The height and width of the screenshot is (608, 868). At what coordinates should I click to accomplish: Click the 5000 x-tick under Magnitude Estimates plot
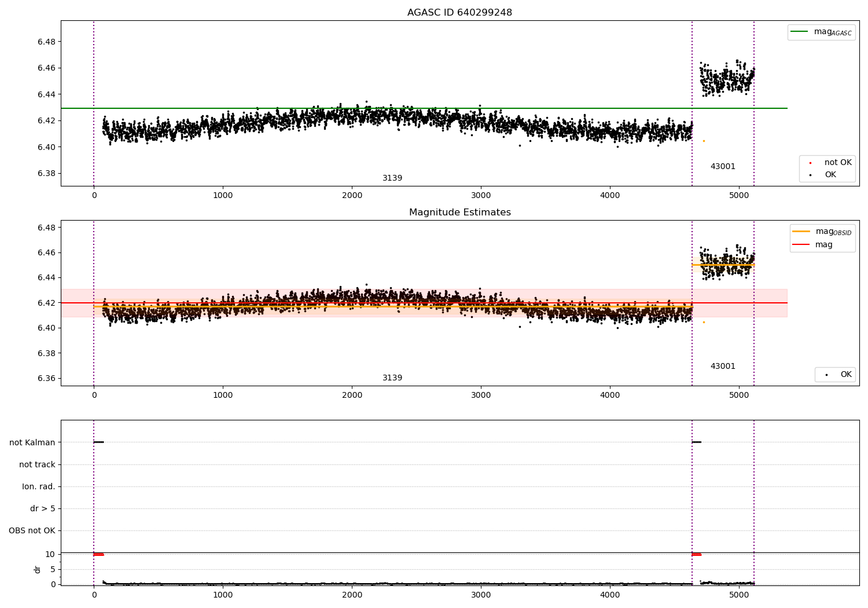[739, 395]
